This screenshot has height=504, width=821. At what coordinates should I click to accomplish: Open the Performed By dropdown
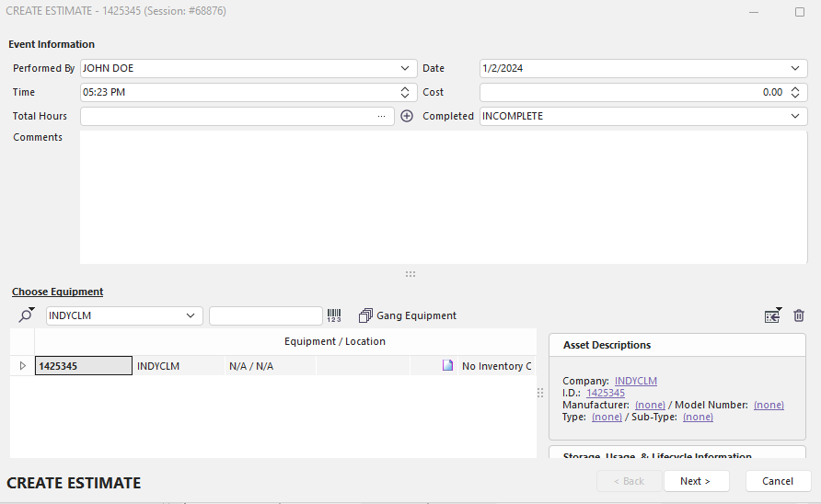(x=405, y=69)
